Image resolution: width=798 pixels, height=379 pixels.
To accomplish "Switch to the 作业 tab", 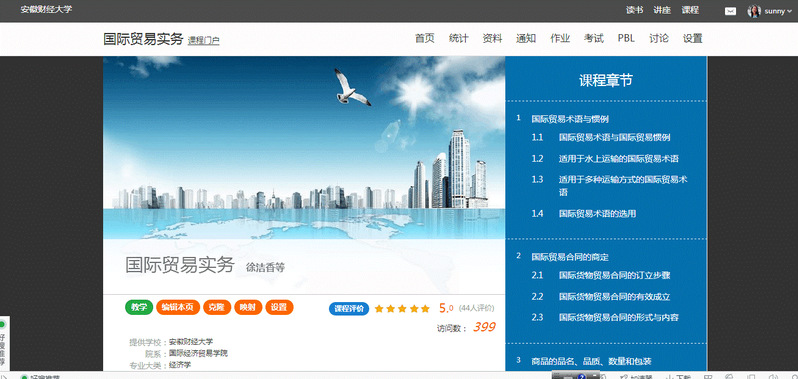I will pos(560,38).
